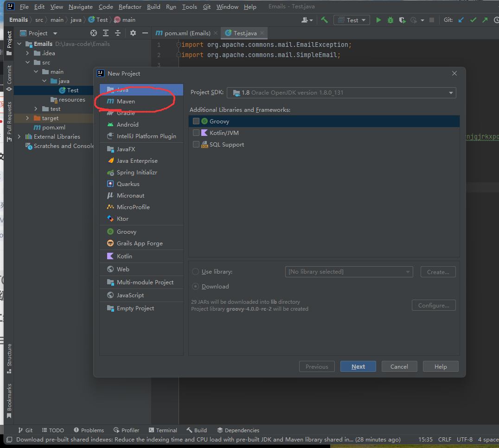Open the Commit tool window sidebar button

9,78
